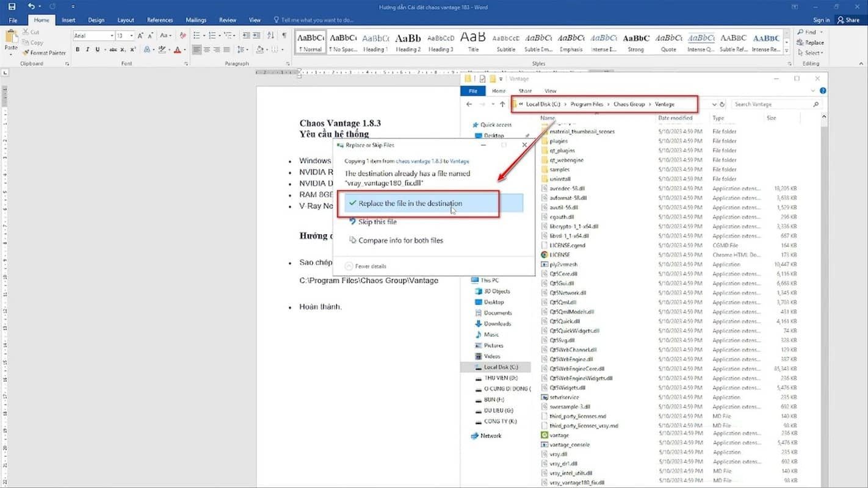Image resolution: width=868 pixels, height=488 pixels.
Task: Apply the Heading 2 style in Word
Action: pyautogui.click(x=408, y=41)
